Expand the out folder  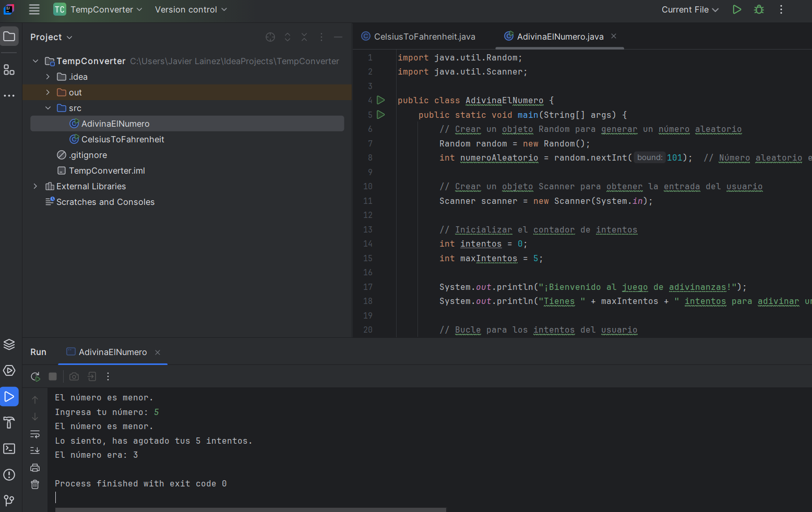(48, 92)
